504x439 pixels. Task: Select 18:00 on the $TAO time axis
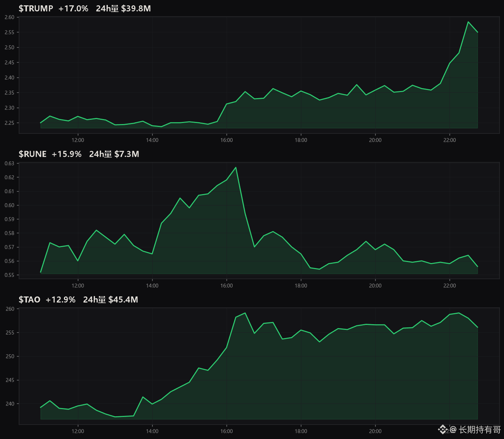(301, 431)
